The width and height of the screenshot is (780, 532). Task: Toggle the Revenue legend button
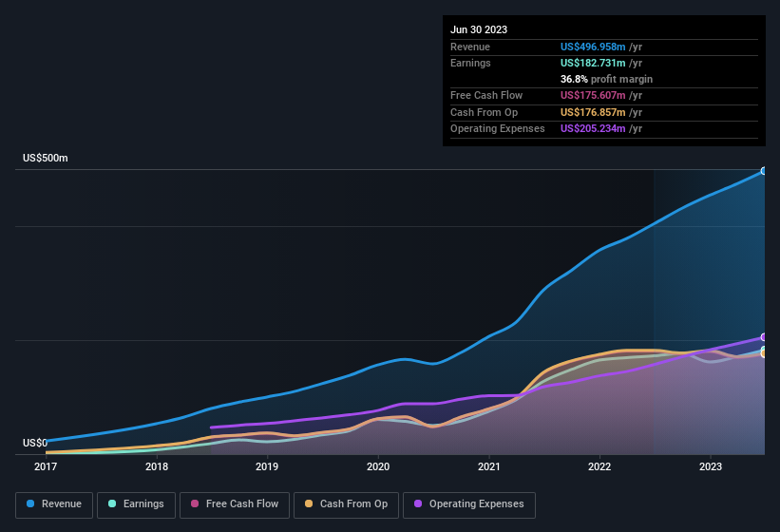coord(54,504)
